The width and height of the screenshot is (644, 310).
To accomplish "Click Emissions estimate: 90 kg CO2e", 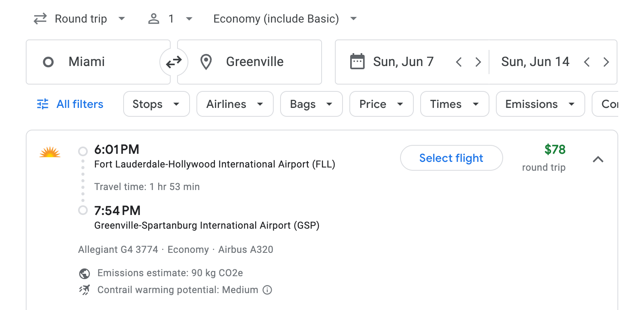I will click(170, 273).
